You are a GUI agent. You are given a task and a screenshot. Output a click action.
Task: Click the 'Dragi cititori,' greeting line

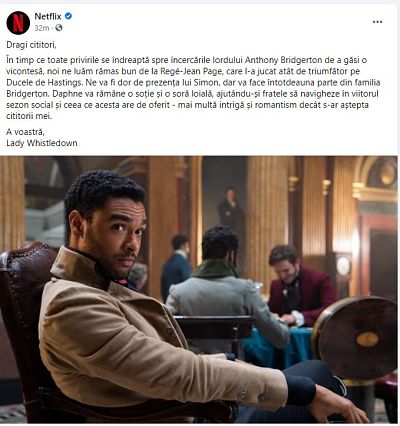tap(31, 45)
